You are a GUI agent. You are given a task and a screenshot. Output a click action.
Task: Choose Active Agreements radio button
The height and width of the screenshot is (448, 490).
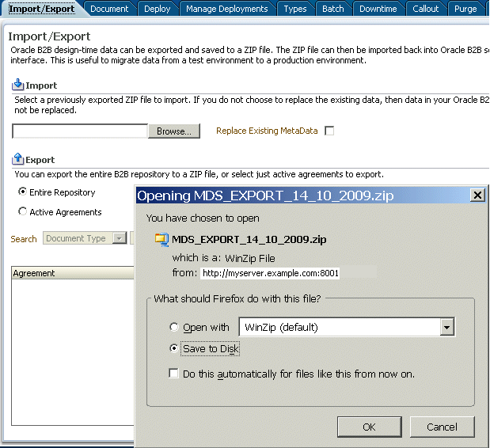point(22,211)
